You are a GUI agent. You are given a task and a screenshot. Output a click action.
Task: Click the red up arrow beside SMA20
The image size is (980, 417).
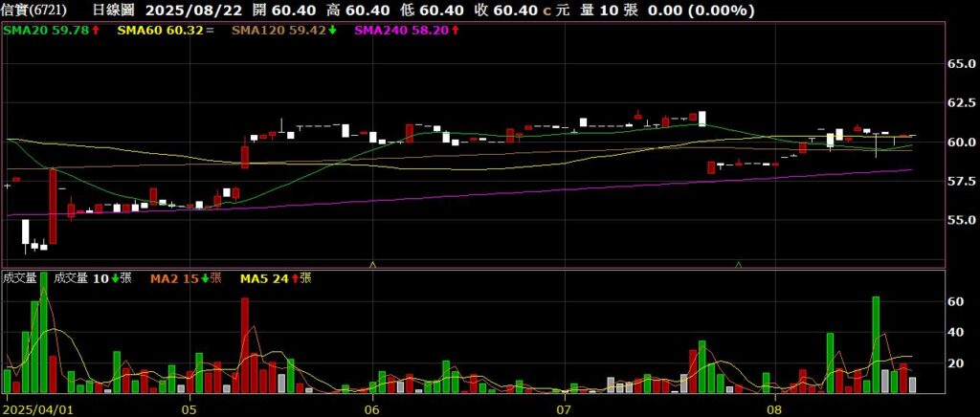click(x=96, y=31)
